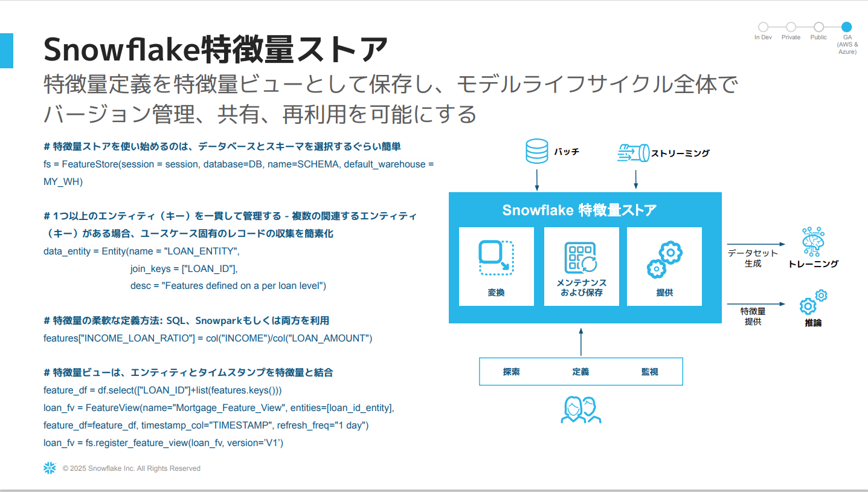Image resolution: width=868 pixels, height=492 pixels.
Task: Click the comment about SQL、Snowpark definition
Action: pyautogui.click(x=186, y=320)
